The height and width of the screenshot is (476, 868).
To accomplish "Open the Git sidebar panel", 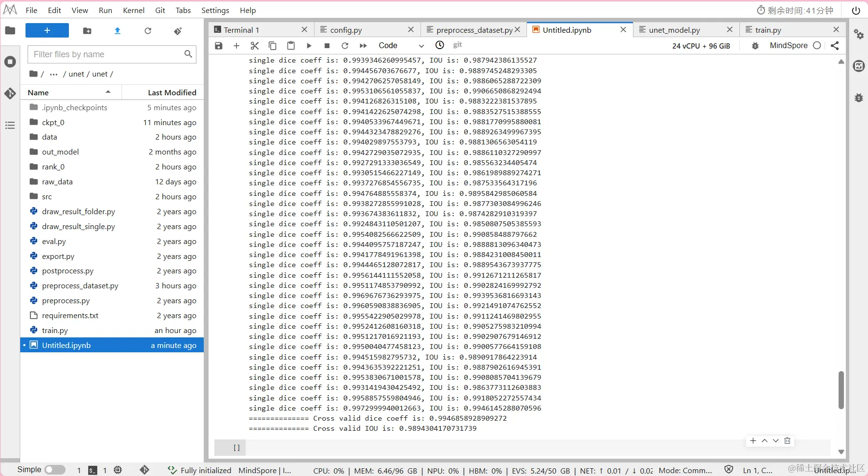I will click(10, 93).
